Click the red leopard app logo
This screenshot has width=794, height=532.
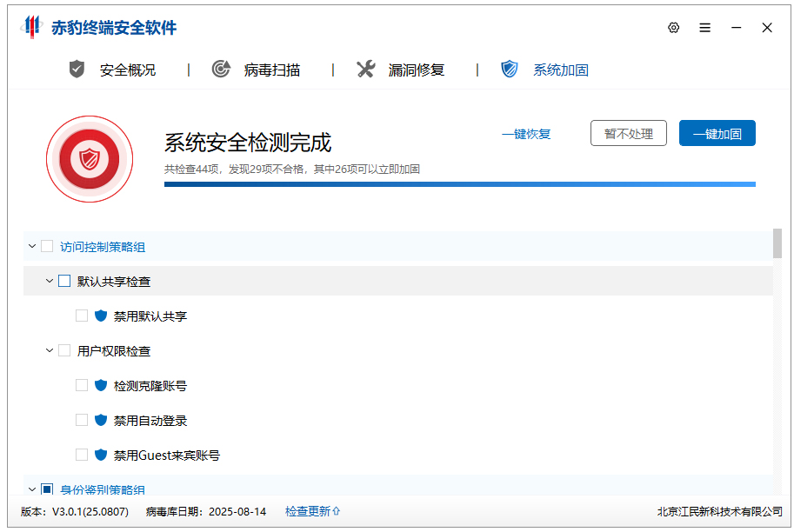[x=31, y=27]
